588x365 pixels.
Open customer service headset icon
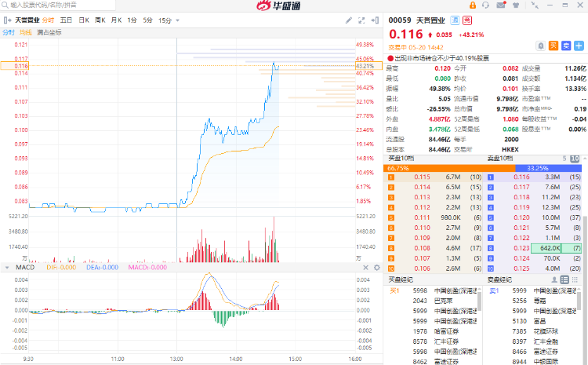(x=485, y=5)
